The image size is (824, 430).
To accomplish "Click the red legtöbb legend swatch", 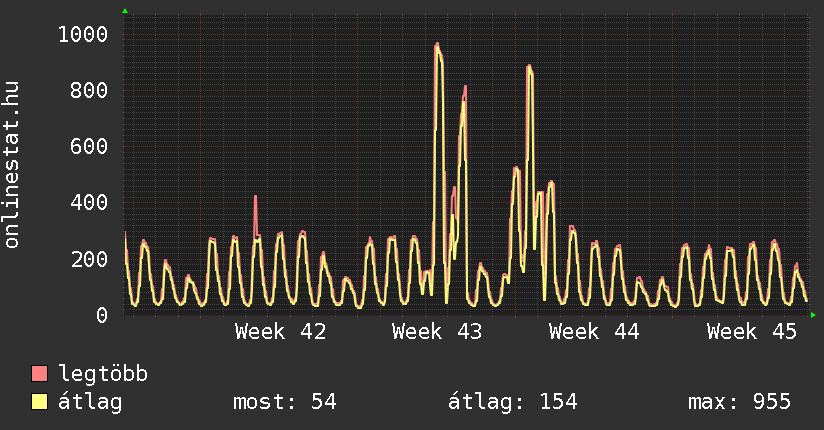I will coord(40,374).
